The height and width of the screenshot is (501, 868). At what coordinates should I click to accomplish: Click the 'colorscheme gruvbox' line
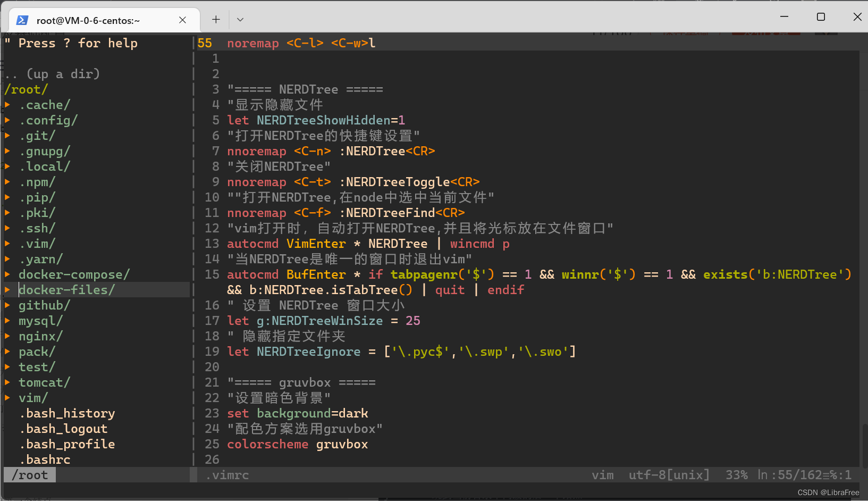pyautogui.click(x=298, y=444)
